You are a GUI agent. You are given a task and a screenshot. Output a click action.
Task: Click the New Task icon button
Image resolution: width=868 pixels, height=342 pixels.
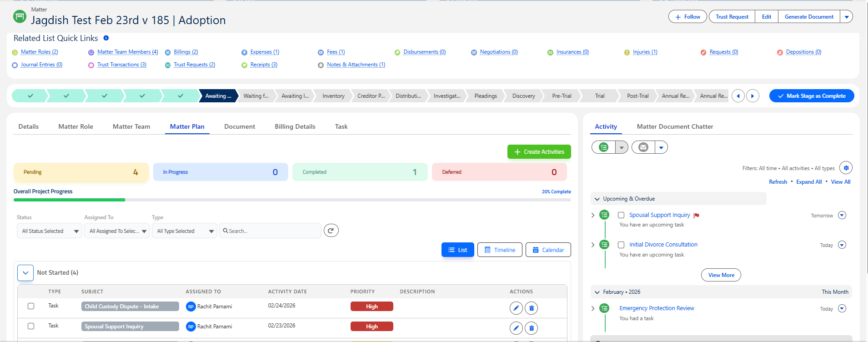tap(603, 147)
